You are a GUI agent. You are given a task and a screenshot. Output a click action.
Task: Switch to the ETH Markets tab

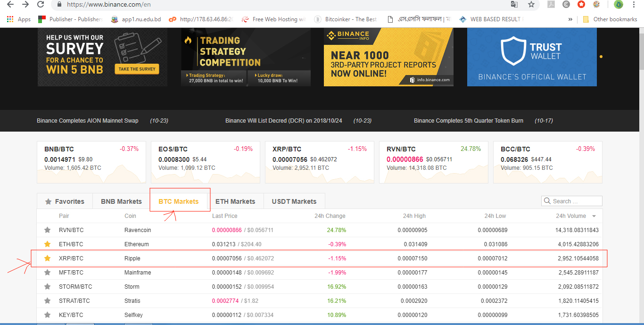coord(235,201)
